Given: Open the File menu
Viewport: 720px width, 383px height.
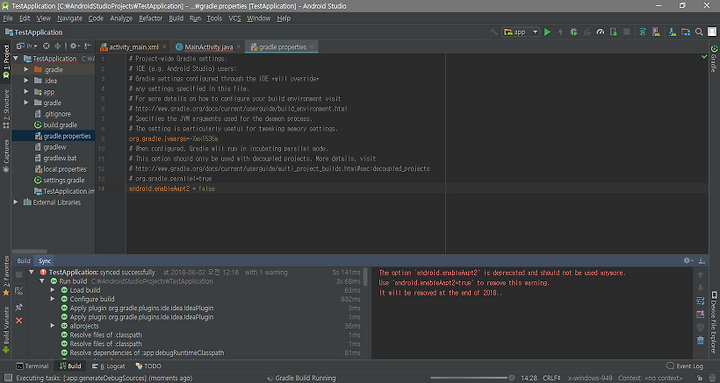Looking at the screenshot, I should [x=8, y=18].
